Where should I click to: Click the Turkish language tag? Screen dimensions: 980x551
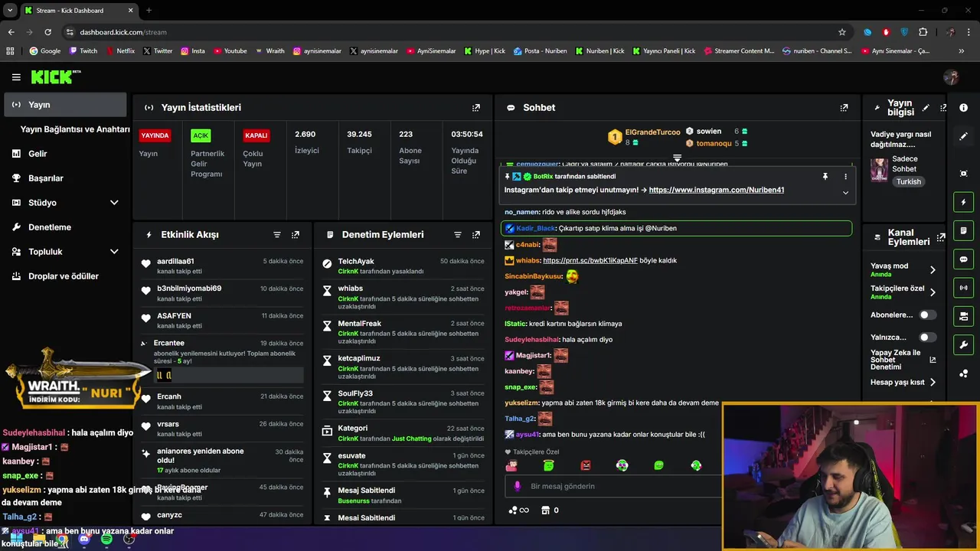(x=909, y=182)
